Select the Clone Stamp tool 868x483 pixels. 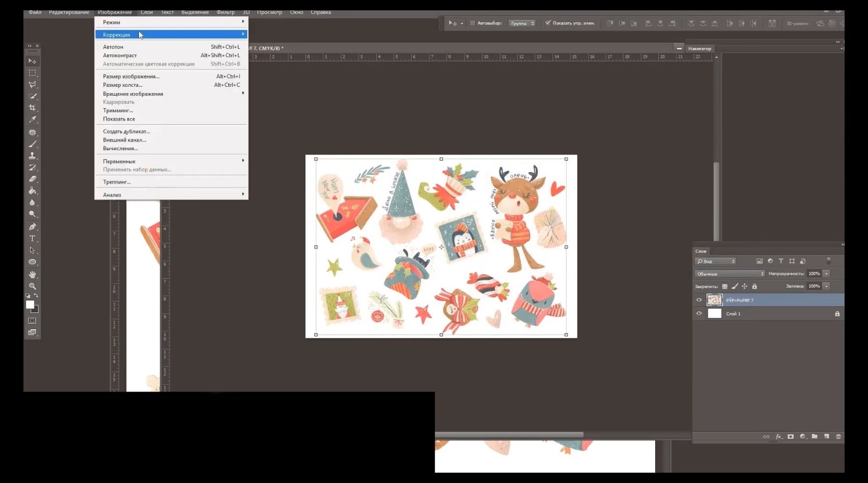click(x=32, y=155)
